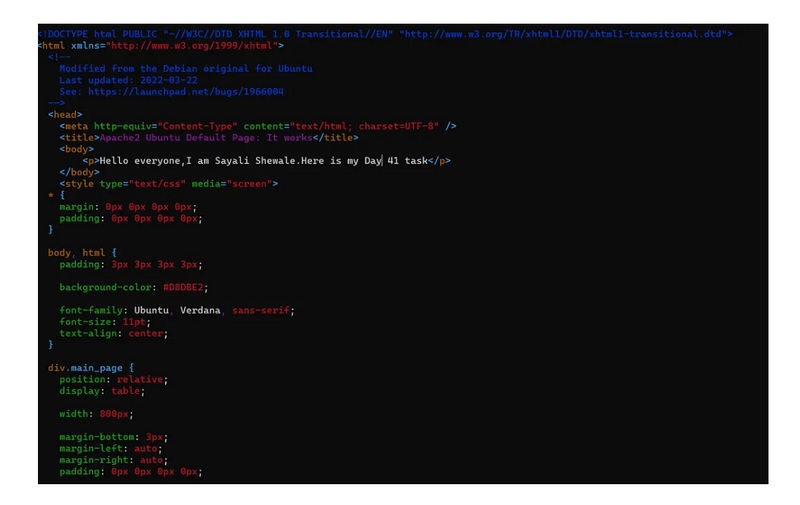The height and width of the screenshot is (505, 800).
Task: Click the closing body tag
Action: tap(80, 172)
